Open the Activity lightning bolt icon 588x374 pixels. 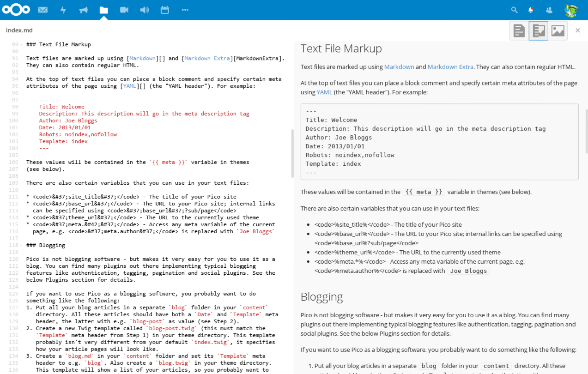63,10
